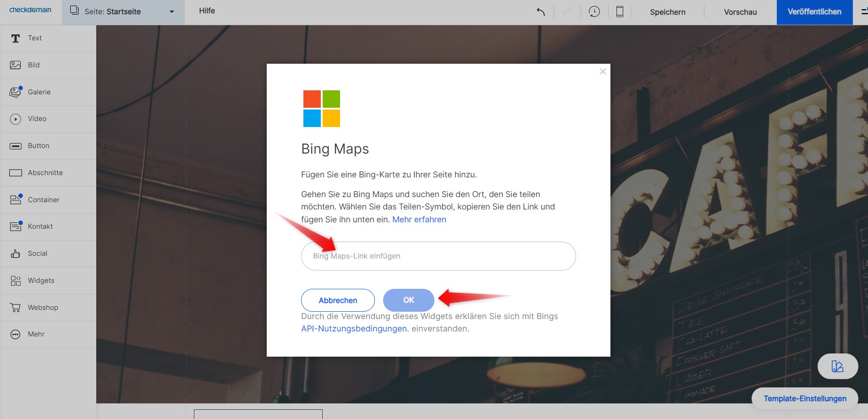Confirm with the OK button
The image size is (868, 419).
click(x=408, y=300)
